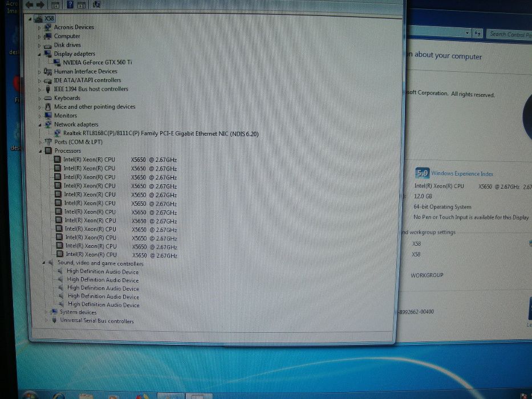Click the Back arrow in Device Manager toolbar

click(30, 5)
